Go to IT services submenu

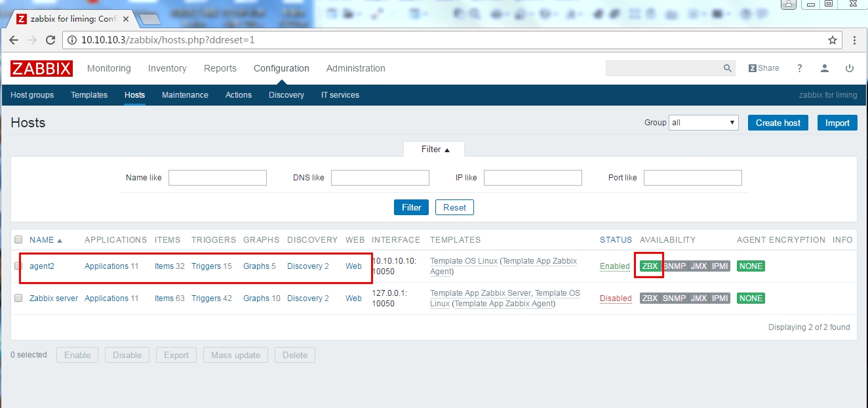point(340,95)
